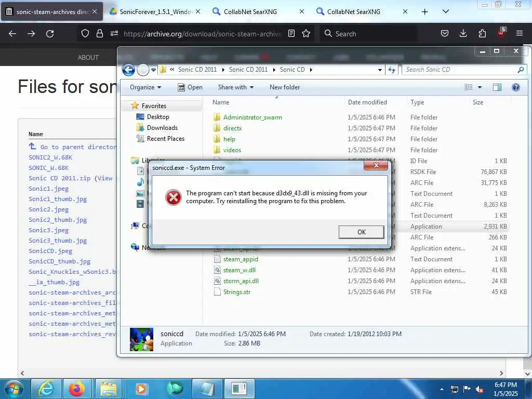Open Explorer recent locations dropdown arrow
The width and height of the screenshot is (532, 399).
(x=154, y=70)
